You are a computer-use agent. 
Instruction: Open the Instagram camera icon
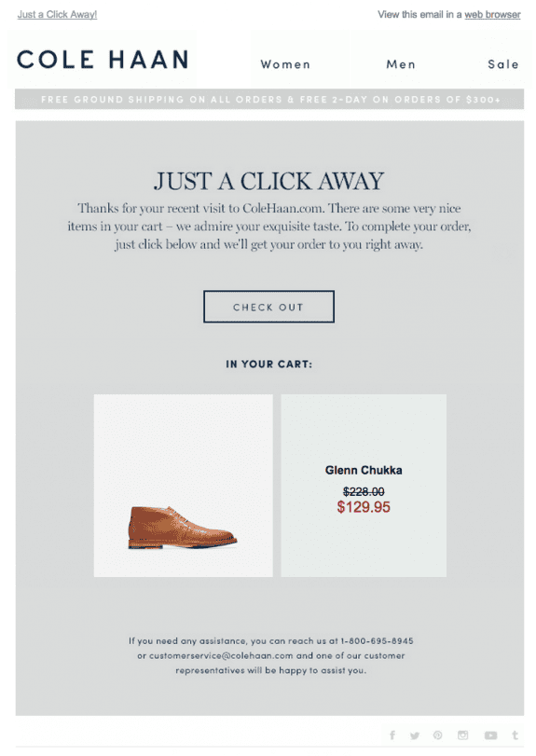click(462, 735)
